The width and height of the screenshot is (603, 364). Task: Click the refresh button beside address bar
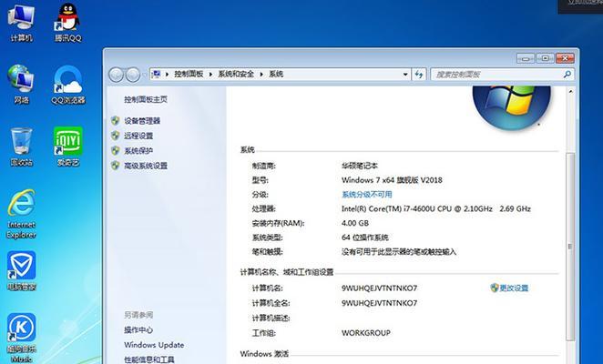(419, 75)
